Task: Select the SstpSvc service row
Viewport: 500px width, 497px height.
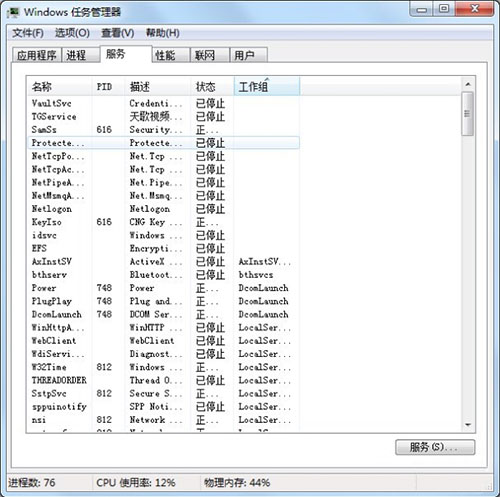Action: point(163,394)
